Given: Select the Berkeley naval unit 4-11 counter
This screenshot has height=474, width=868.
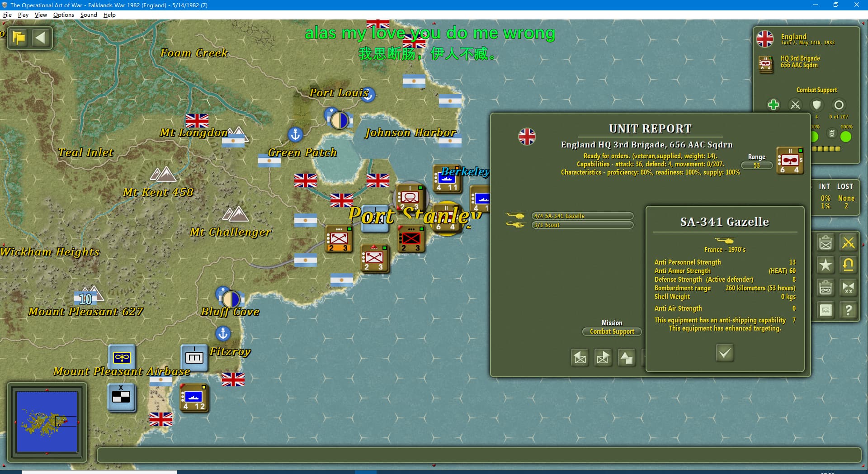Looking at the screenshot, I should [x=448, y=180].
